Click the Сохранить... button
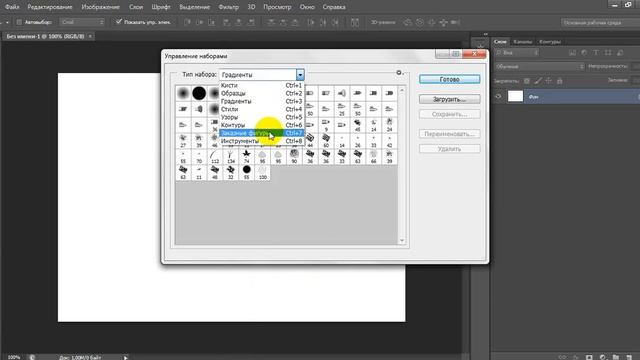Screen dimensions: 640x360 [x=449, y=114]
